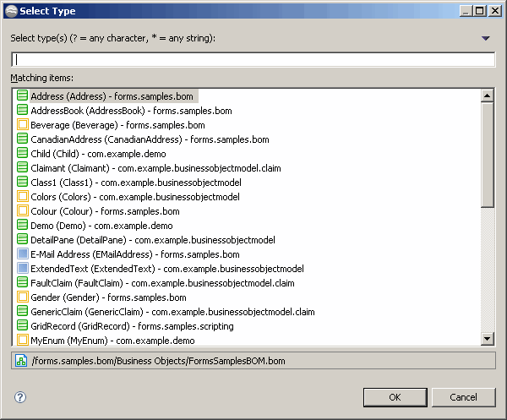The height and width of the screenshot is (420, 507).
Task: Pick MyEnum entry in com.example.demo
Action: (x=106, y=340)
